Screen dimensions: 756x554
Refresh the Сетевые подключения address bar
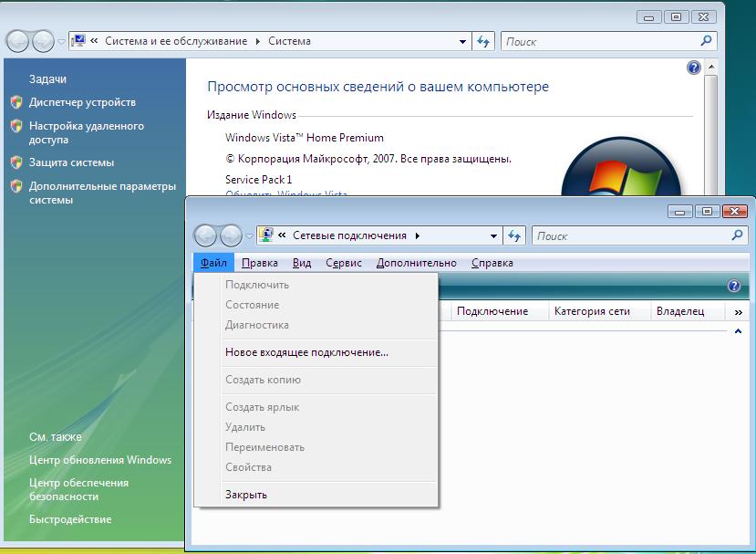click(x=514, y=236)
